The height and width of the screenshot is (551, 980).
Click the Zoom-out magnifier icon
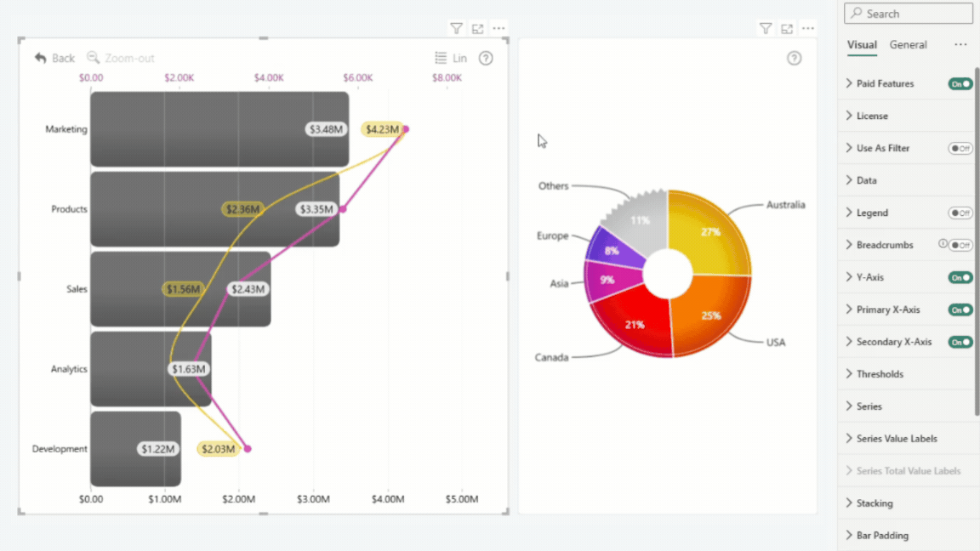click(x=93, y=58)
